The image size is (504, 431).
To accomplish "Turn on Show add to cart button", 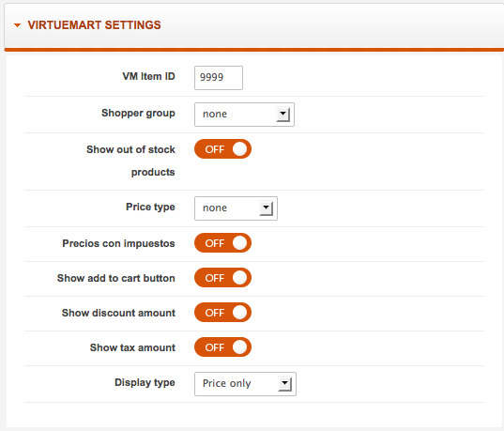I will [x=222, y=278].
